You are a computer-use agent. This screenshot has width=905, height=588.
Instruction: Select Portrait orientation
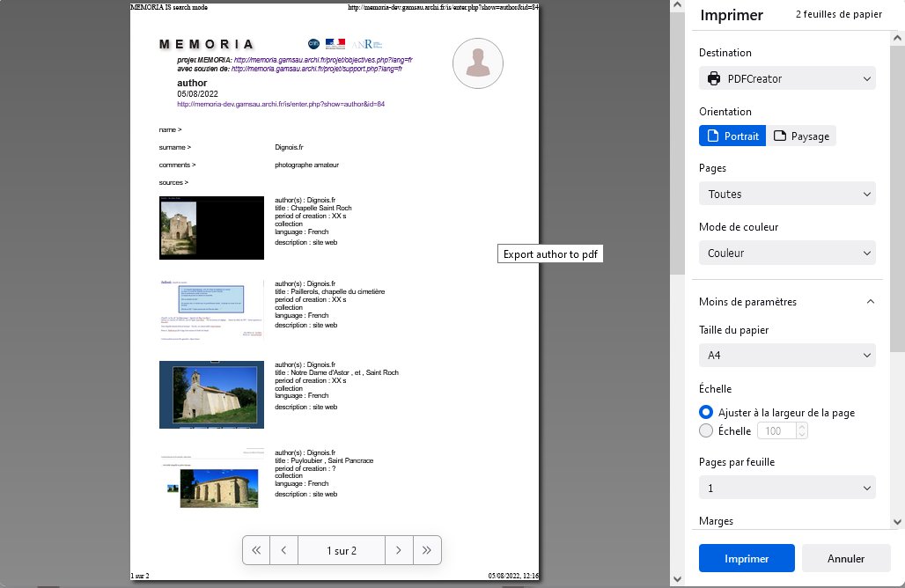tap(732, 136)
